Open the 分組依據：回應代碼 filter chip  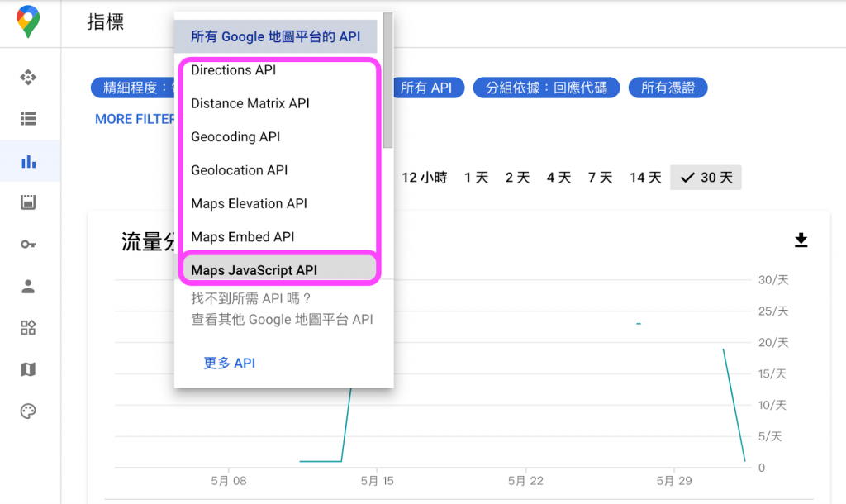(x=546, y=88)
